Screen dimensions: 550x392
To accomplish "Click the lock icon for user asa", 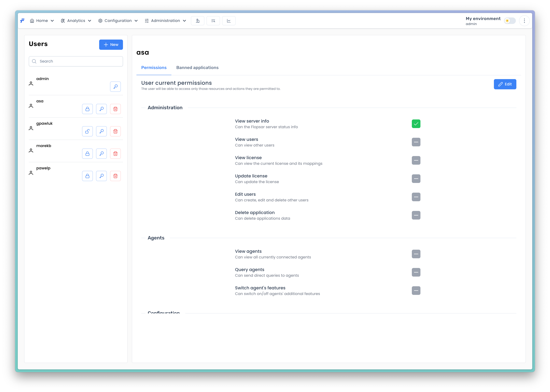I will click(87, 109).
